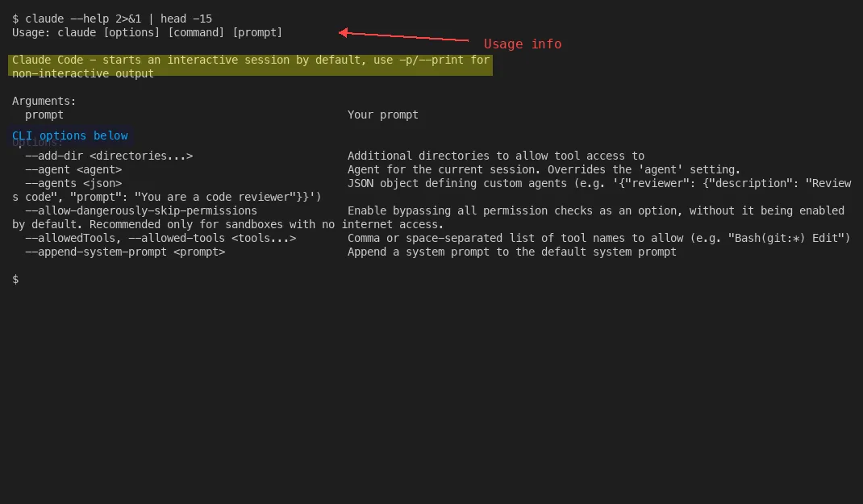Image resolution: width=863 pixels, height=504 pixels.
Task: Select the yellow-highlighted Claude Code description
Action: pos(250,66)
